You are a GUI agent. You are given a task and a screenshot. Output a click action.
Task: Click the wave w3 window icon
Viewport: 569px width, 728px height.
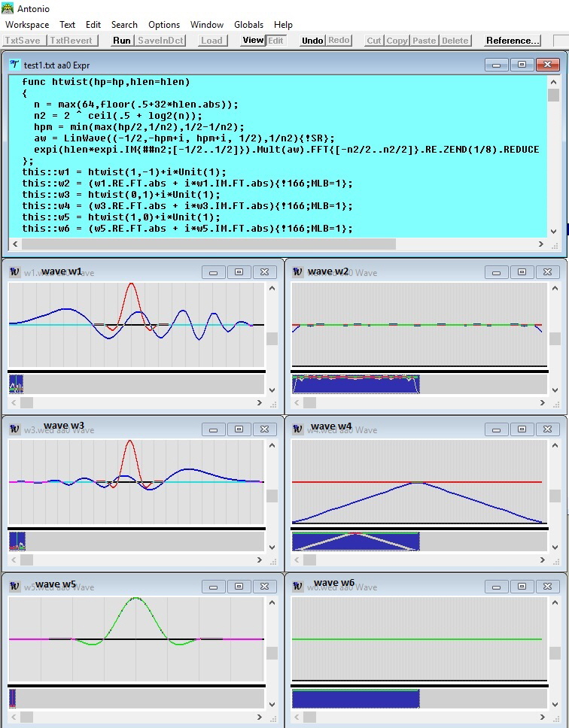14,429
